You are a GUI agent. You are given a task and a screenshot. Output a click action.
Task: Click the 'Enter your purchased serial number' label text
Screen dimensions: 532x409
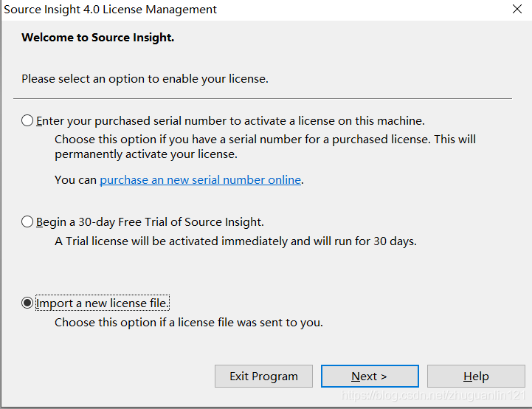(230, 121)
